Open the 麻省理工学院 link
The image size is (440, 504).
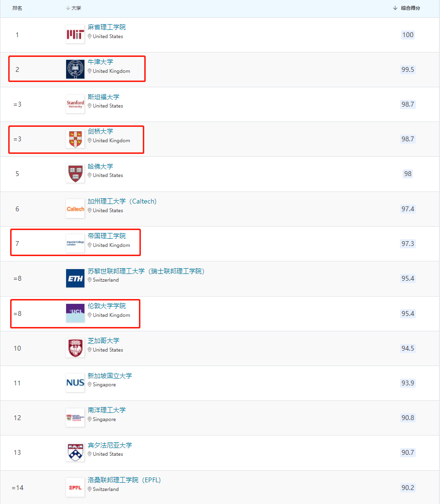[x=107, y=27]
